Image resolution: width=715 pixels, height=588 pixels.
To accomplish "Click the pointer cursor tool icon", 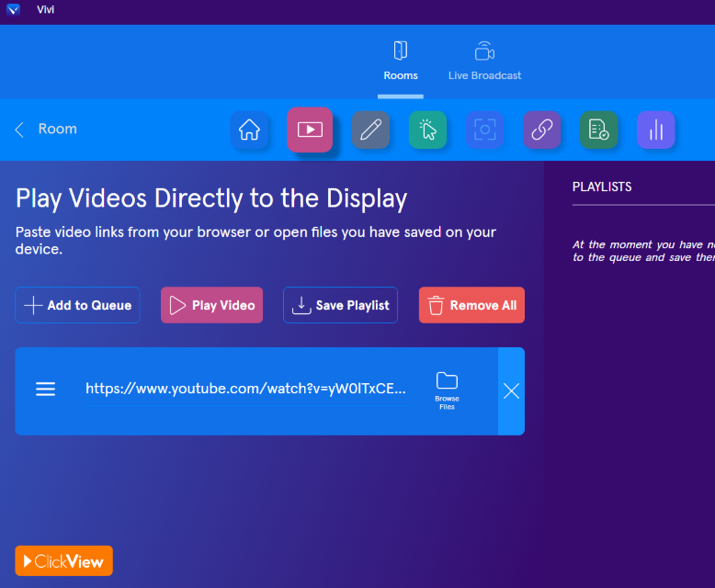I will pos(427,130).
